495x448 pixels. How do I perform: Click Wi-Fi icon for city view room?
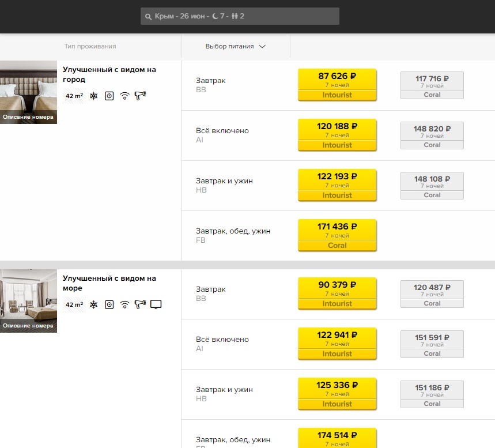click(x=124, y=96)
